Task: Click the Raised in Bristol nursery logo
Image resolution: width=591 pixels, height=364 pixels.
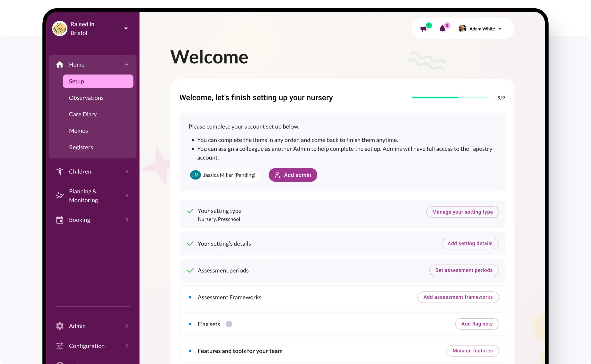Action: tap(60, 28)
